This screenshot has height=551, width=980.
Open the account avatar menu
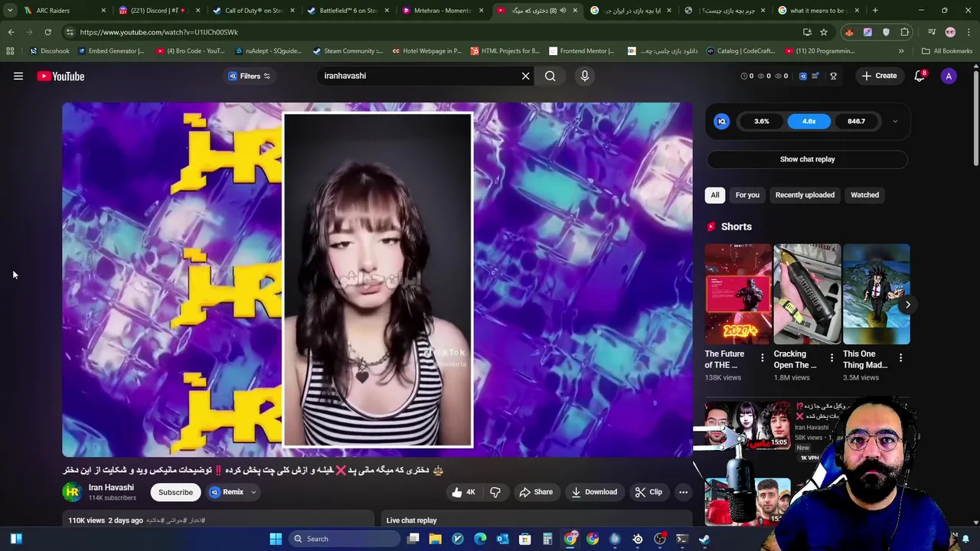[x=949, y=76]
